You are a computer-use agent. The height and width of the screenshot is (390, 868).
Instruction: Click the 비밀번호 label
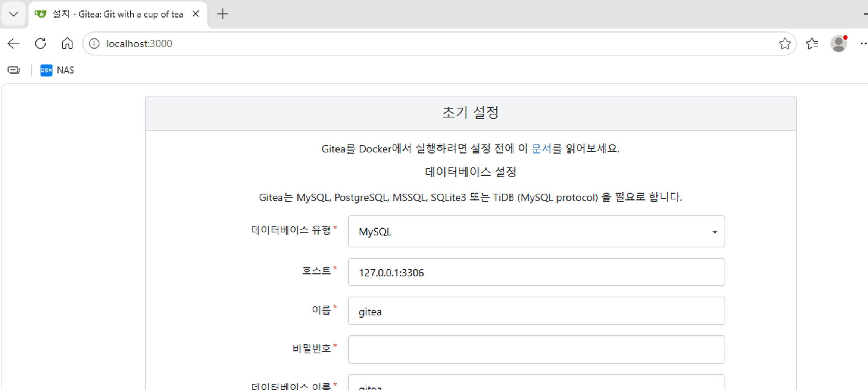coord(312,348)
